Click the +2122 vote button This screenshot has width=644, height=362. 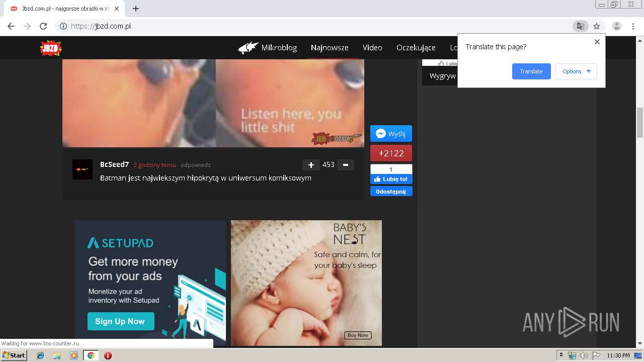point(391,153)
